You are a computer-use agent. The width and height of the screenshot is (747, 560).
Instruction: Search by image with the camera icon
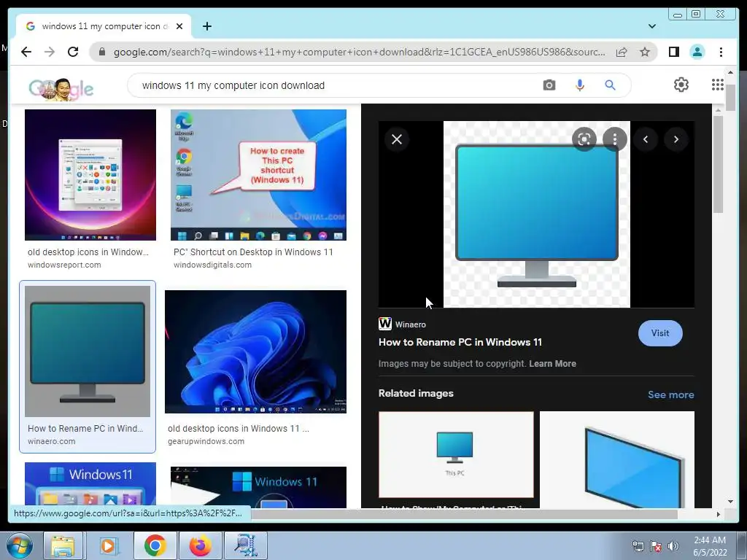tap(549, 85)
